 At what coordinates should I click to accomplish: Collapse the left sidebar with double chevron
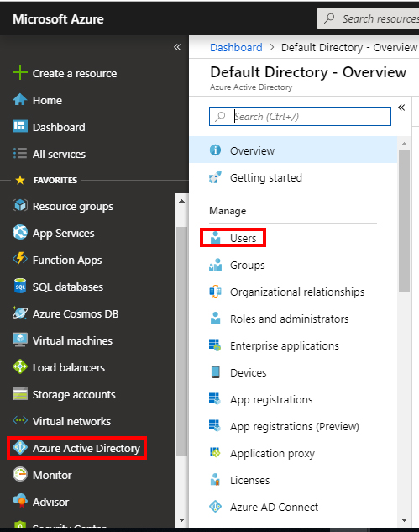[177, 47]
